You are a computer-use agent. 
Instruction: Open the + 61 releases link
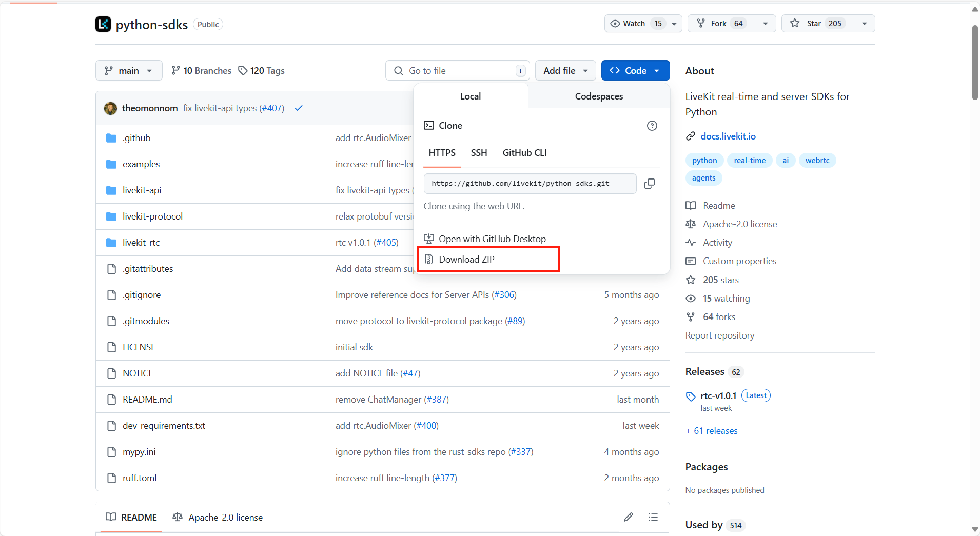click(712, 431)
